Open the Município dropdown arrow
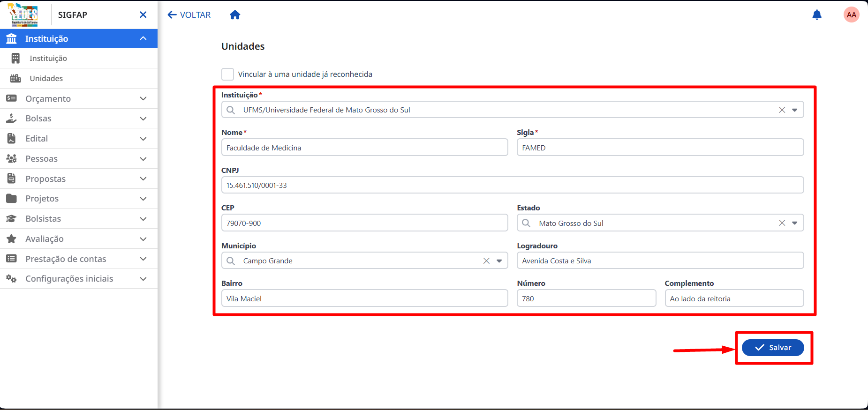 pos(499,261)
